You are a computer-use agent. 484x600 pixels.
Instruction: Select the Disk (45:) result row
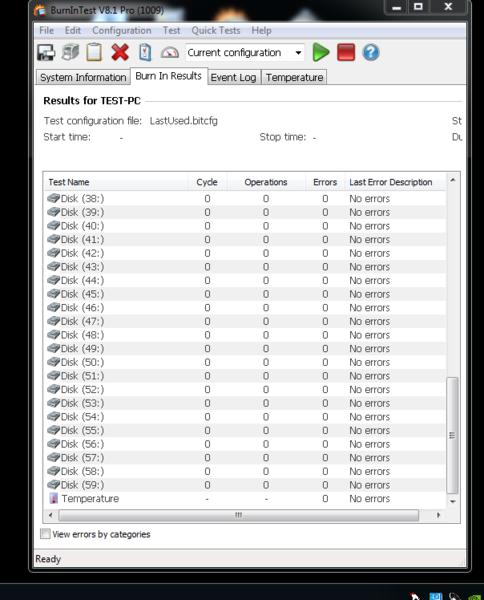(245, 294)
